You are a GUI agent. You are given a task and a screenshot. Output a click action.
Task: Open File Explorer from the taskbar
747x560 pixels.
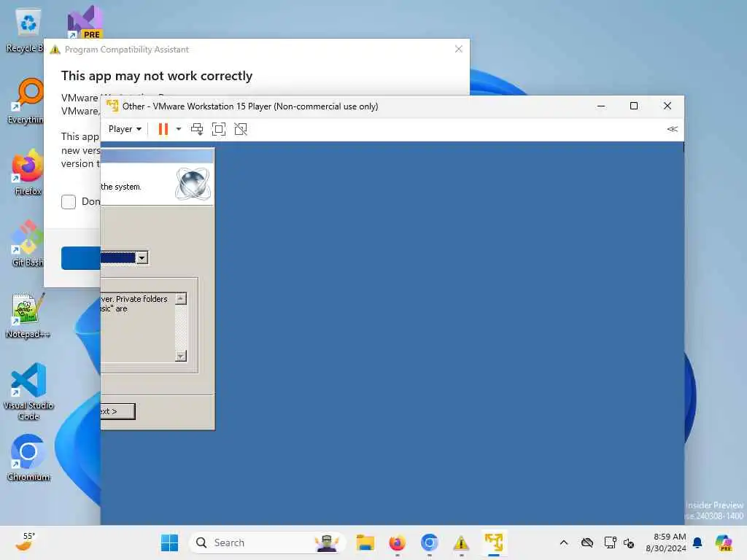pos(365,542)
